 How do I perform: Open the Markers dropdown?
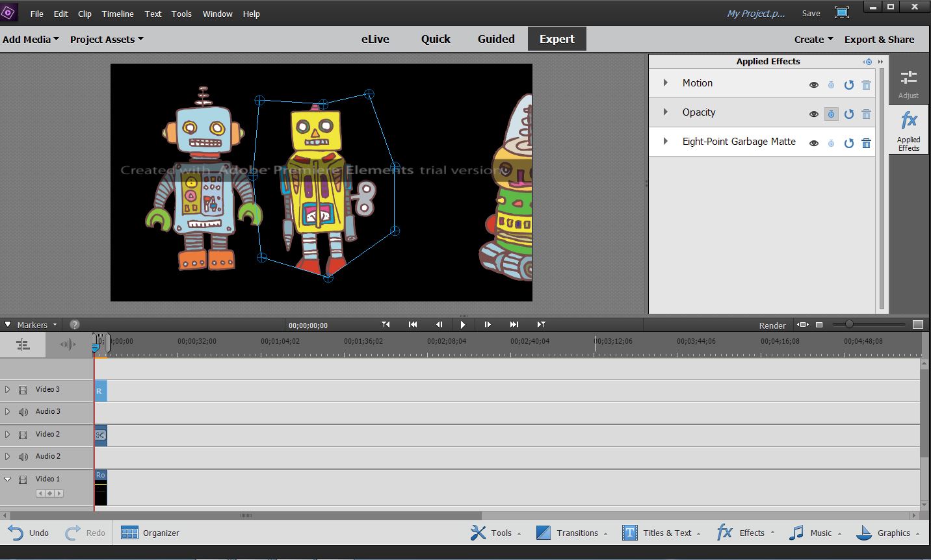point(37,325)
